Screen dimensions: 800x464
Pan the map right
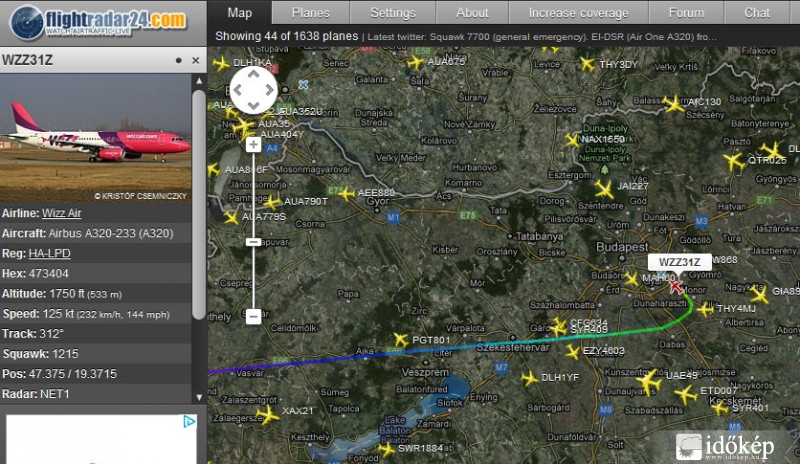(269, 90)
